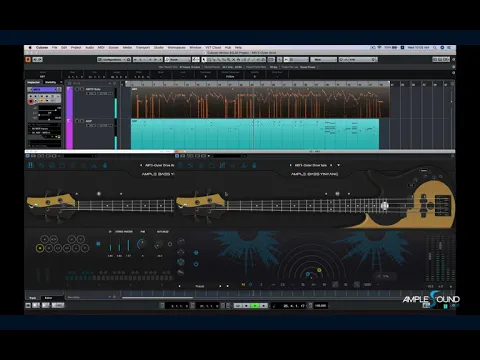Switch to the Inspector tab
This screenshot has width=480, height=360.
(x=33, y=82)
